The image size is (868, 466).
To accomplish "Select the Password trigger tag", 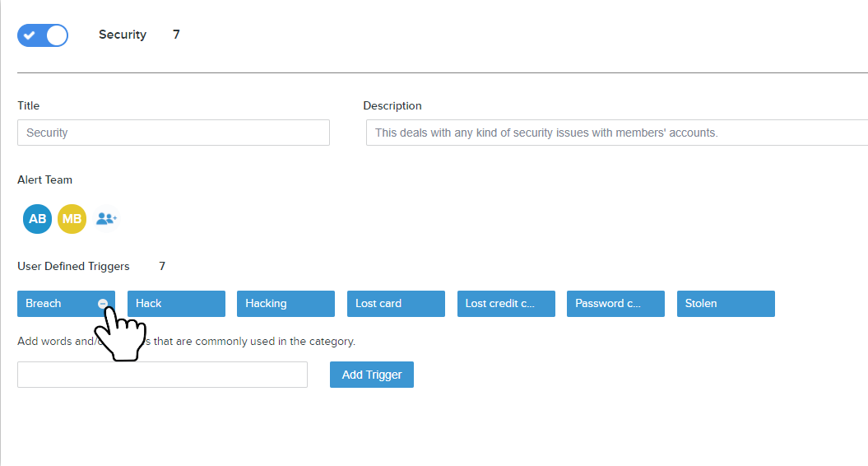I will pos(615,304).
